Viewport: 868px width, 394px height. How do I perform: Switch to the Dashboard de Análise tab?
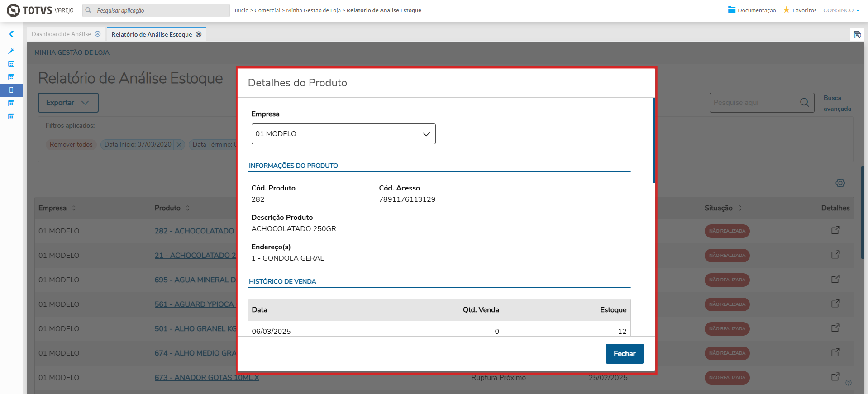pyautogui.click(x=61, y=34)
